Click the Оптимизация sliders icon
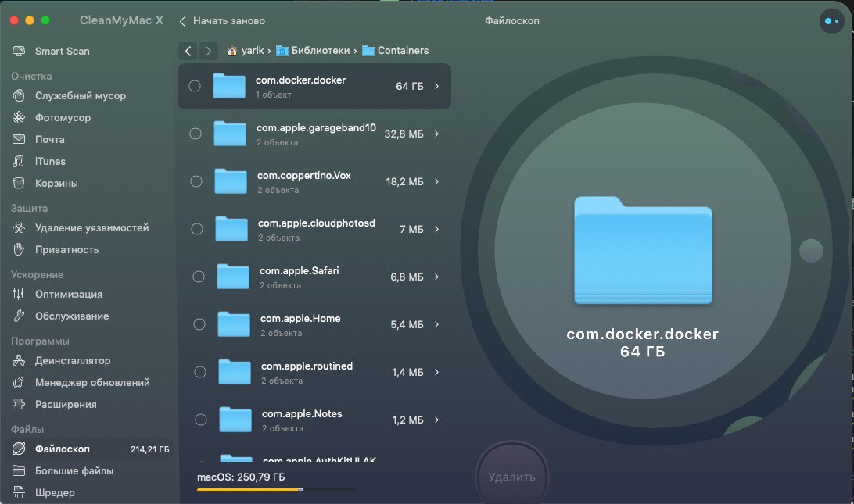 pyautogui.click(x=19, y=294)
